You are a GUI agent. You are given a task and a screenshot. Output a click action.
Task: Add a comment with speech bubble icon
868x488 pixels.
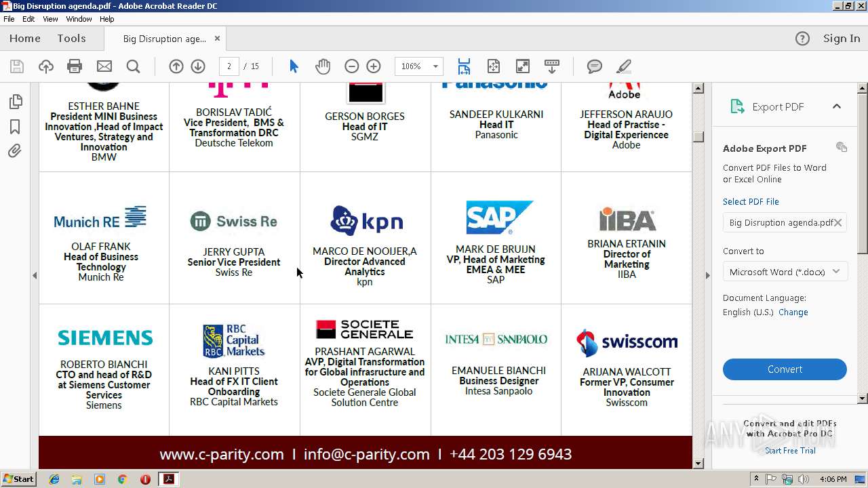(x=595, y=66)
